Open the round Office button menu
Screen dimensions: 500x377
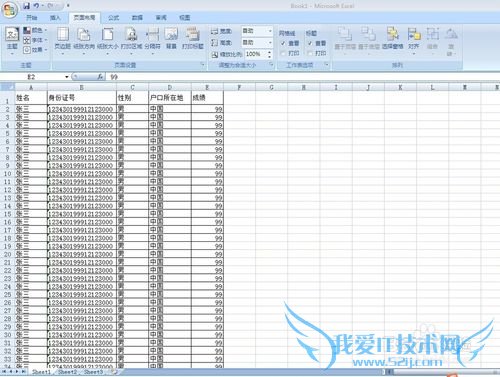[x=9, y=9]
